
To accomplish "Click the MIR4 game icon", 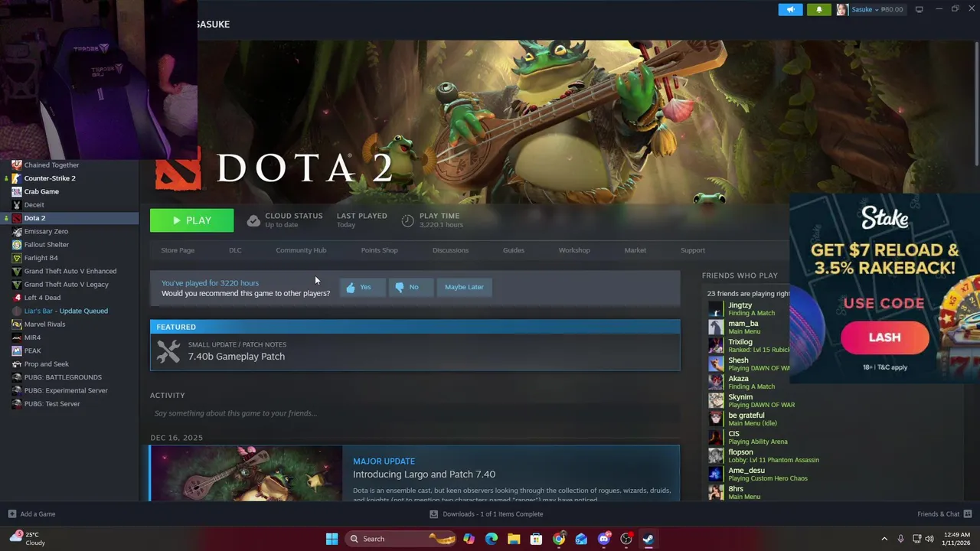I will (17, 337).
